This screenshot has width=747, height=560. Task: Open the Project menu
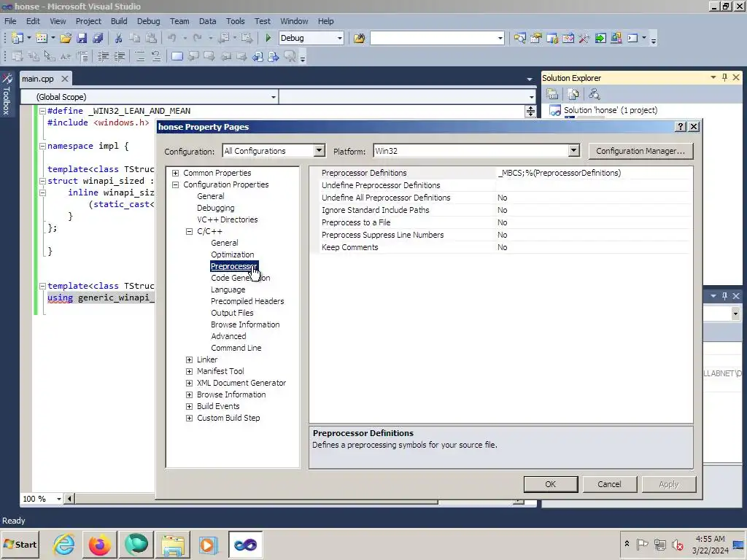point(88,21)
